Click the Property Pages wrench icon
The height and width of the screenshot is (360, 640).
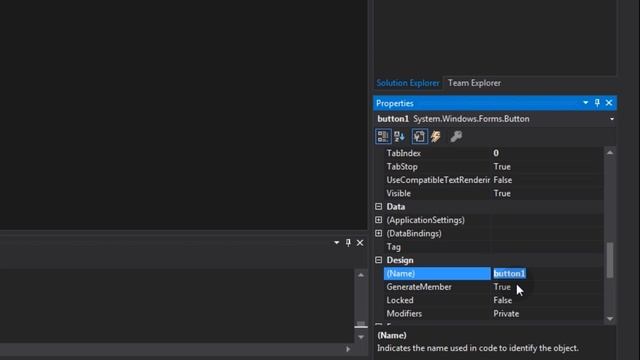click(x=456, y=136)
